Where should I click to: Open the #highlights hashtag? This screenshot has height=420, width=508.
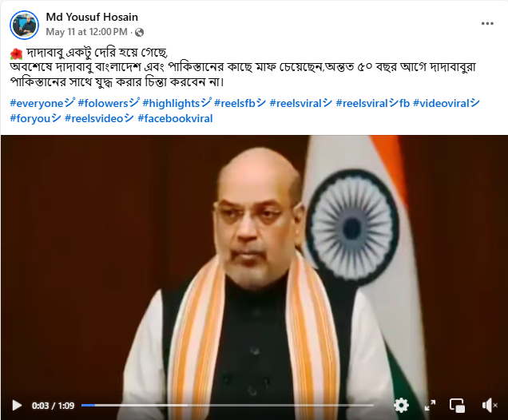pos(177,103)
